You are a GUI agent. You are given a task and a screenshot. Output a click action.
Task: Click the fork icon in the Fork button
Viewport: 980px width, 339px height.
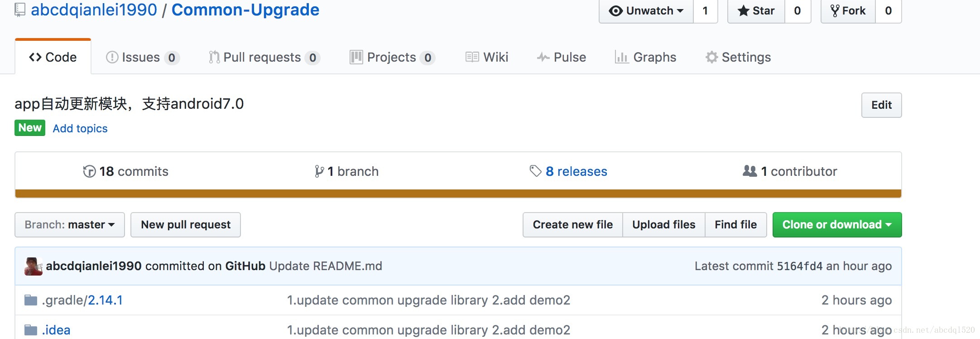[835, 11]
